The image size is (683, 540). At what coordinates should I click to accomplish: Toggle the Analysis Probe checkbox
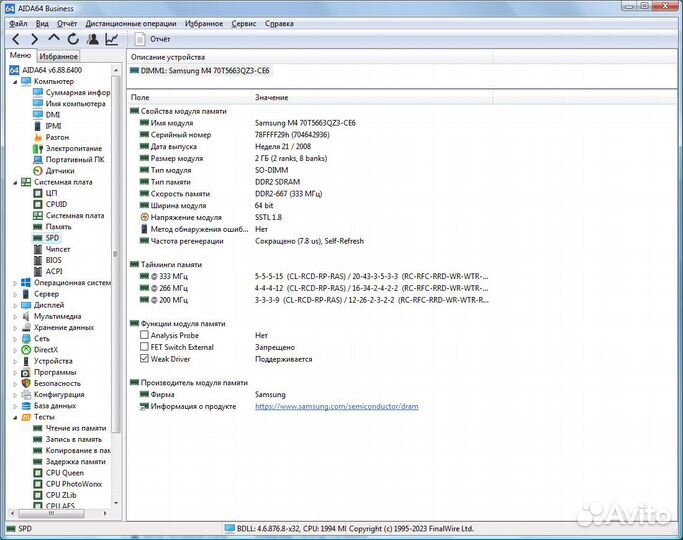(x=144, y=335)
